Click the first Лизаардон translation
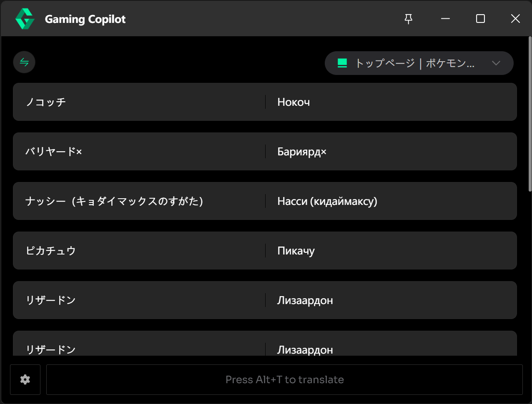This screenshot has width=532, height=404. [x=305, y=300]
